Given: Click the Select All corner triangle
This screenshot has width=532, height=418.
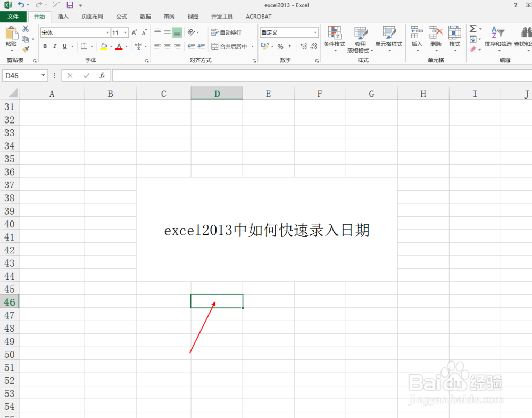Looking at the screenshot, I should [x=12, y=93].
